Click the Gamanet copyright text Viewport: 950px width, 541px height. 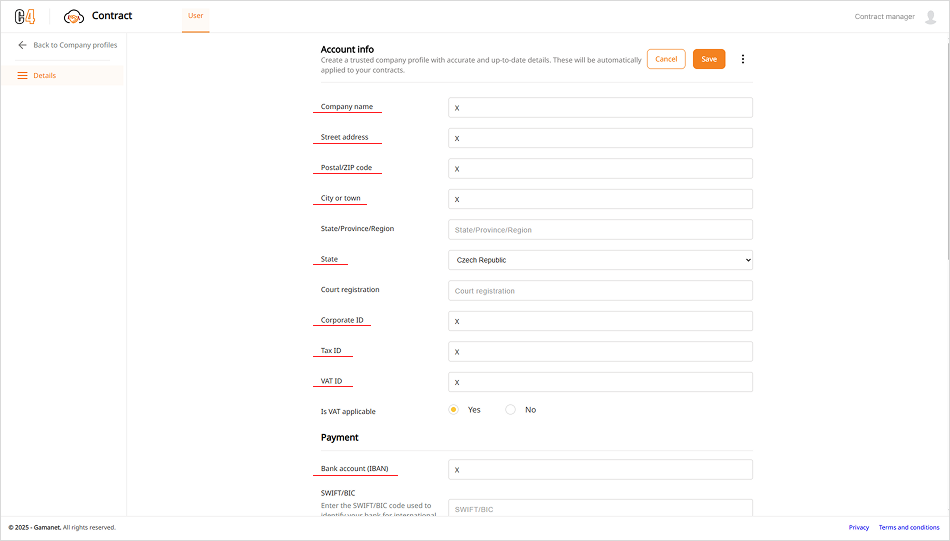[x=62, y=528]
